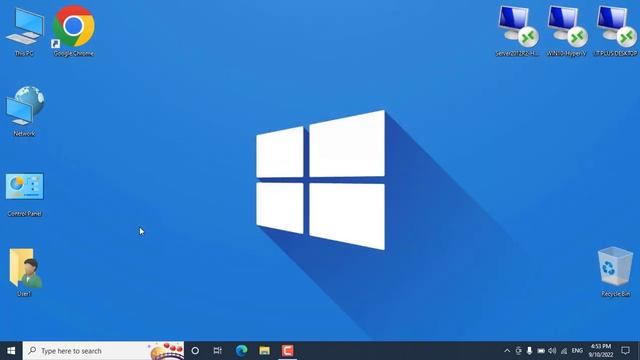This screenshot has height=360, width=640.
Task: Click the microphone tray icon
Action: click(x=529, y=351)
